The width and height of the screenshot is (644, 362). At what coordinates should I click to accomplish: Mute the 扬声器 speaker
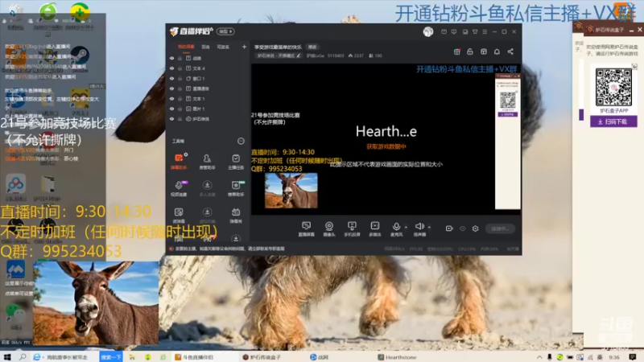pyautogui.click(x=419, y=228)
